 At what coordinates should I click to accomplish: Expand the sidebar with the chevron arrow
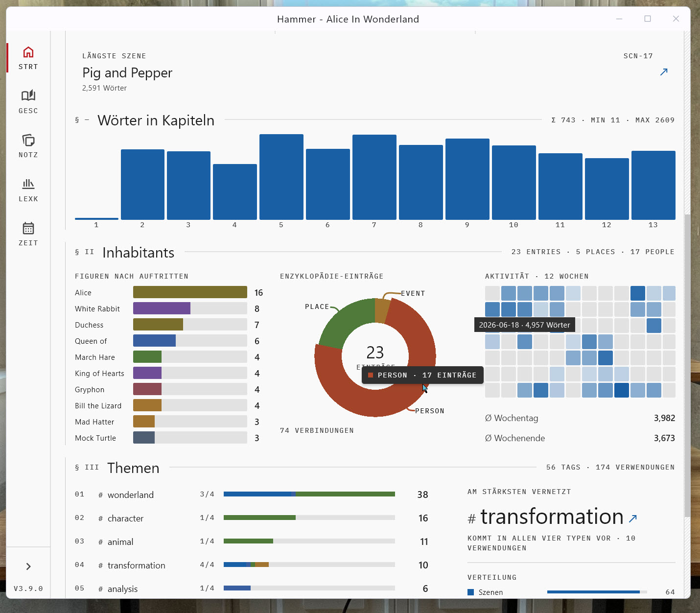(28, 566)
